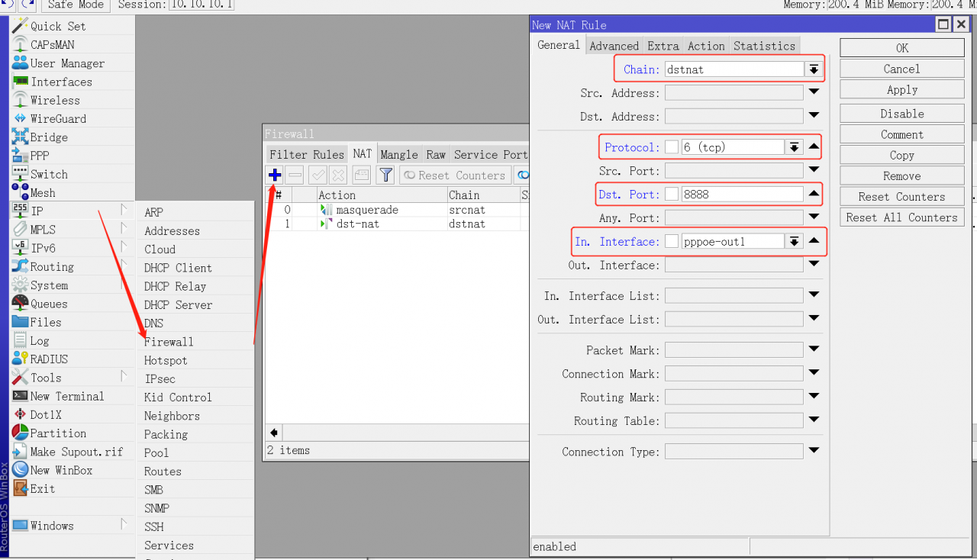
Task: Switch to the Action tab
Action: (706, 46)
